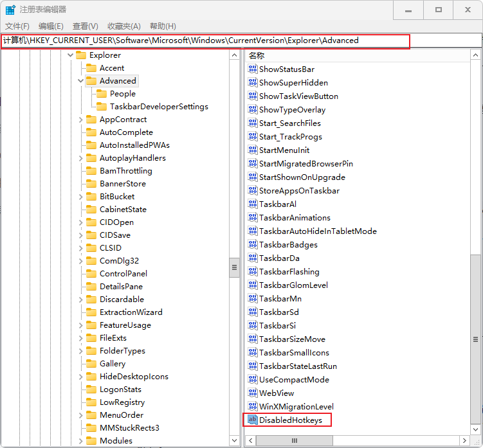This screenshot has width=483, height=448.
Task: Click the TaskbarAl DWORD value icon
Action: [252, 204]
